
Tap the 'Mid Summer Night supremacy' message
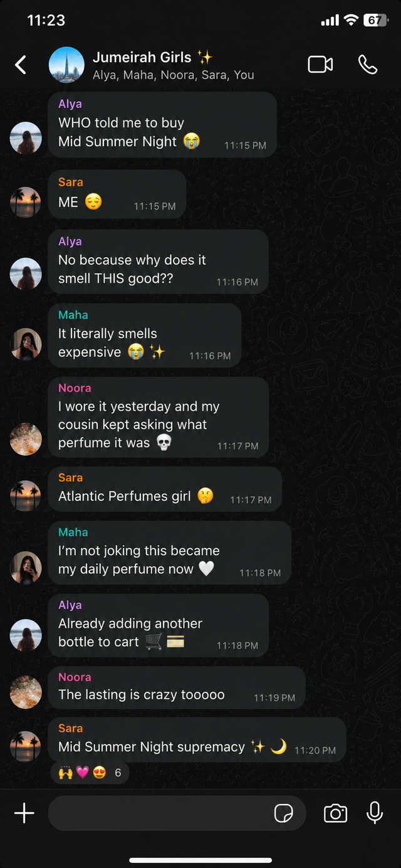(x=197, y=739)
